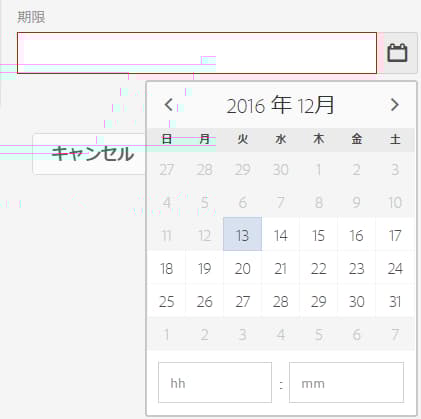Select December 21 in calendar

(x=281, y=267)
